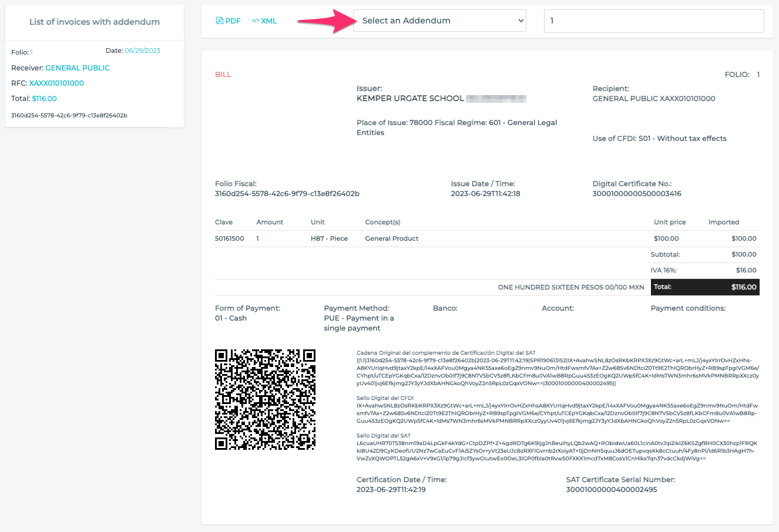Click the unit price $100.00 in the product row

click(x=666, y=238)
